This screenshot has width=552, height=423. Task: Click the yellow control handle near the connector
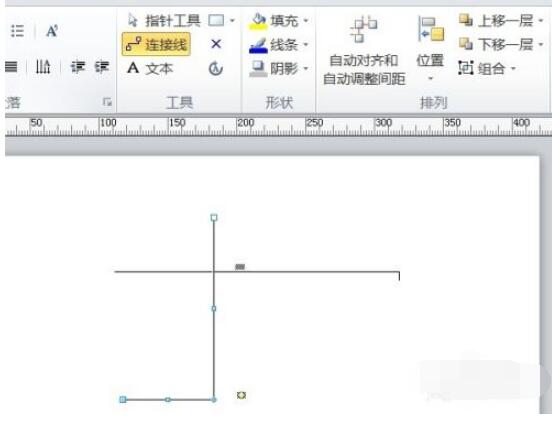click(241, 395)
